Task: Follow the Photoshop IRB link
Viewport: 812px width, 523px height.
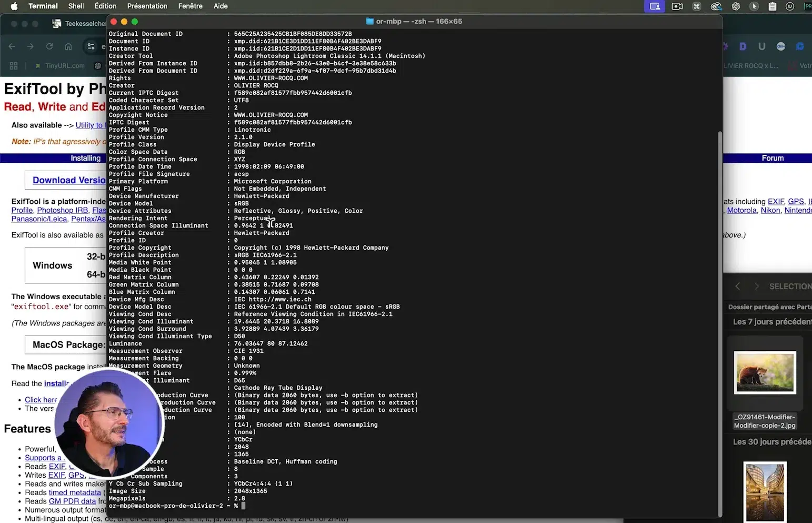Action: click(62, 210)
